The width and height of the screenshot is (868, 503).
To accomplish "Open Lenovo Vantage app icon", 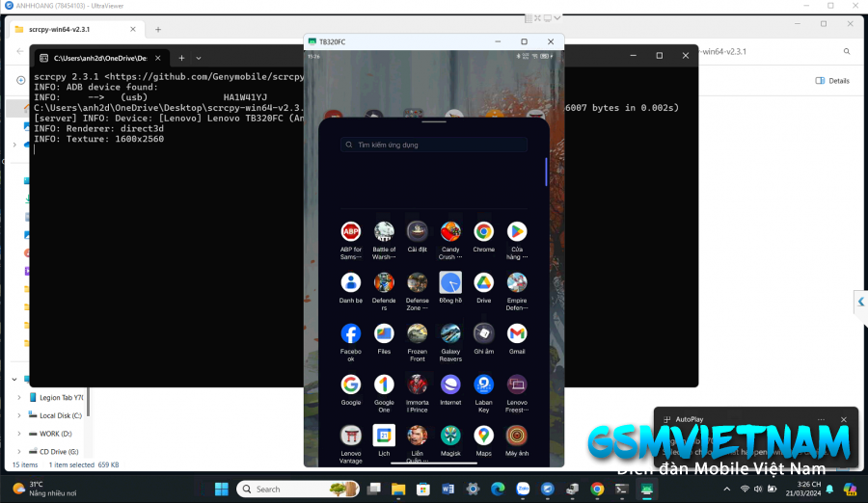I will click(350, 436).
